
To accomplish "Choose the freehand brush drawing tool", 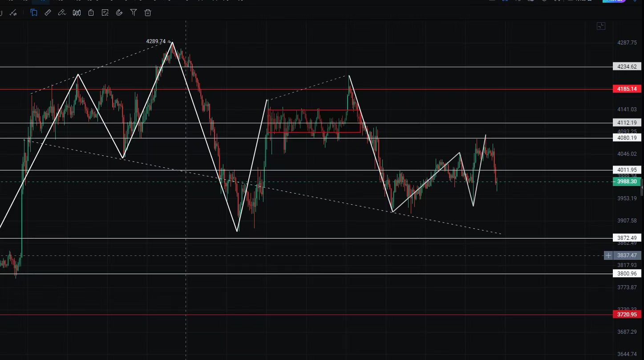I will tap(62, 12).
